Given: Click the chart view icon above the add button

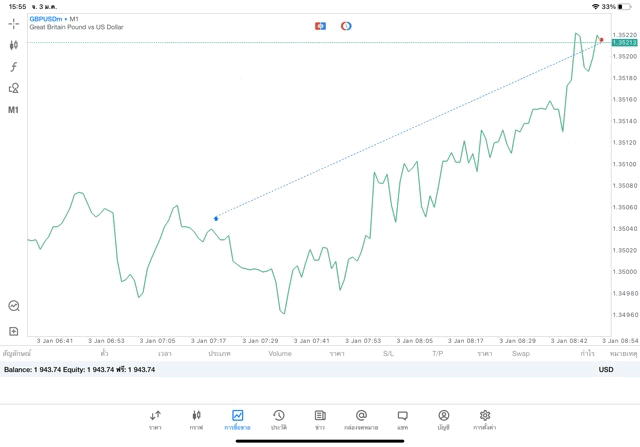Looking at the screenshot, I should pyautogui.click(x=14, y=306).
